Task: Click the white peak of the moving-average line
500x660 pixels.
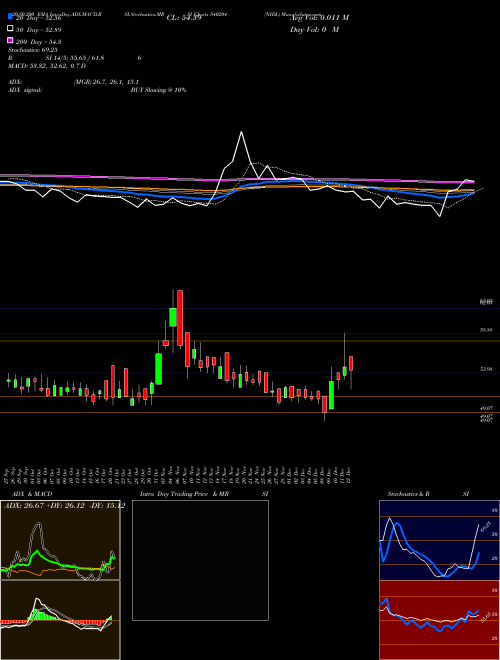Action: tap(242, 133)
